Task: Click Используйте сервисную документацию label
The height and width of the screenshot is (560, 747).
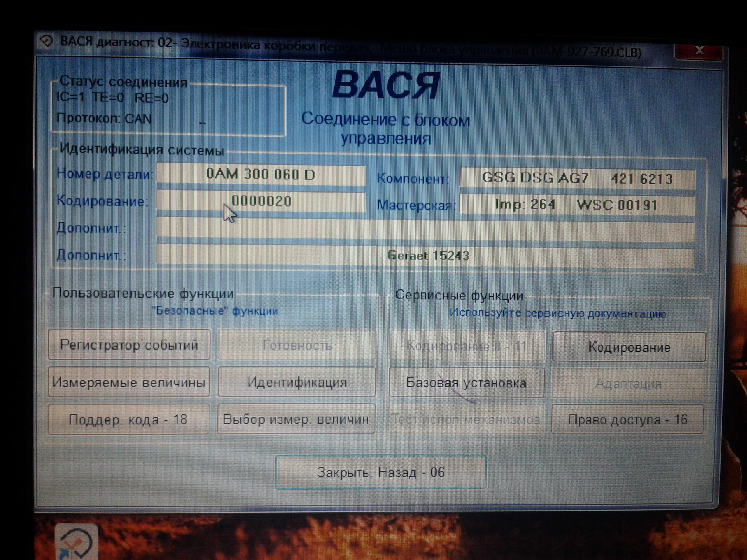Action: click(558, 313)
